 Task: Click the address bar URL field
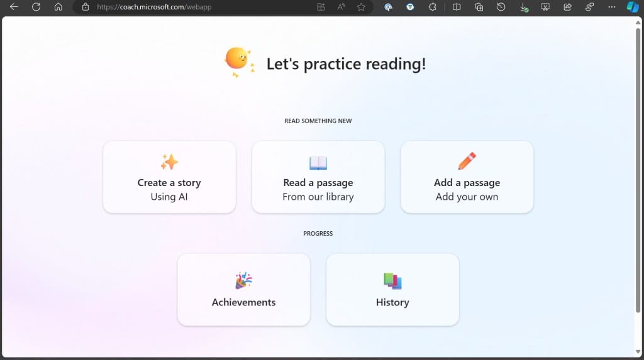pyautogui.click(x=189, y=7)
